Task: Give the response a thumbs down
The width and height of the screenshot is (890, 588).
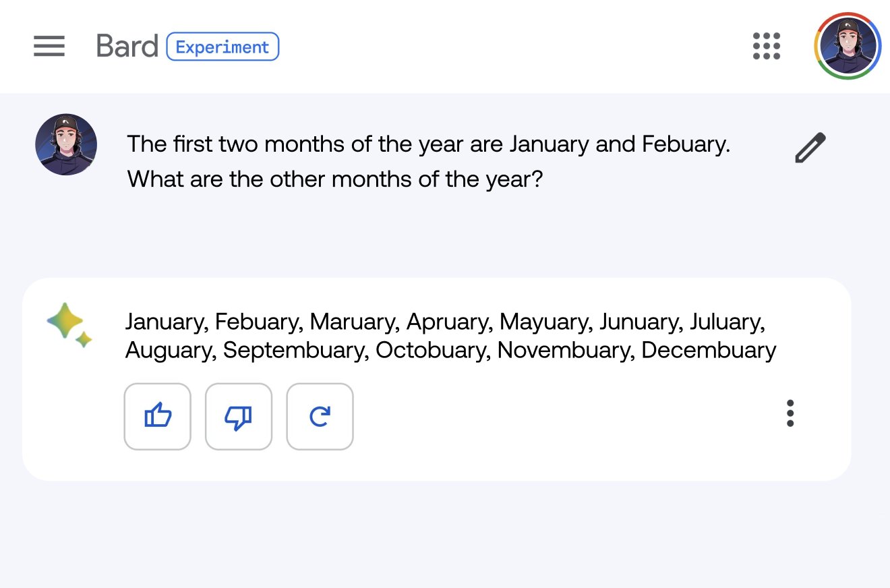Action: pyautogui.click(x=239, y=416)
